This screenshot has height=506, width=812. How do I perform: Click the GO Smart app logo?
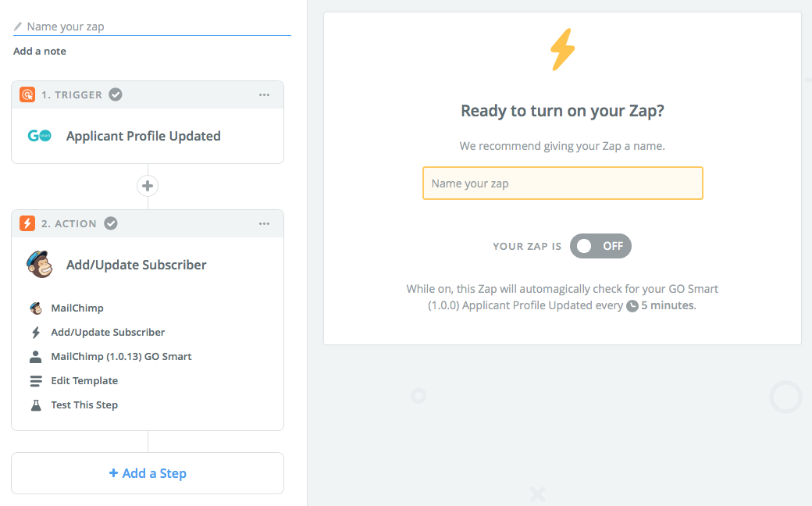pyautogui.click(x=39, y=136)
